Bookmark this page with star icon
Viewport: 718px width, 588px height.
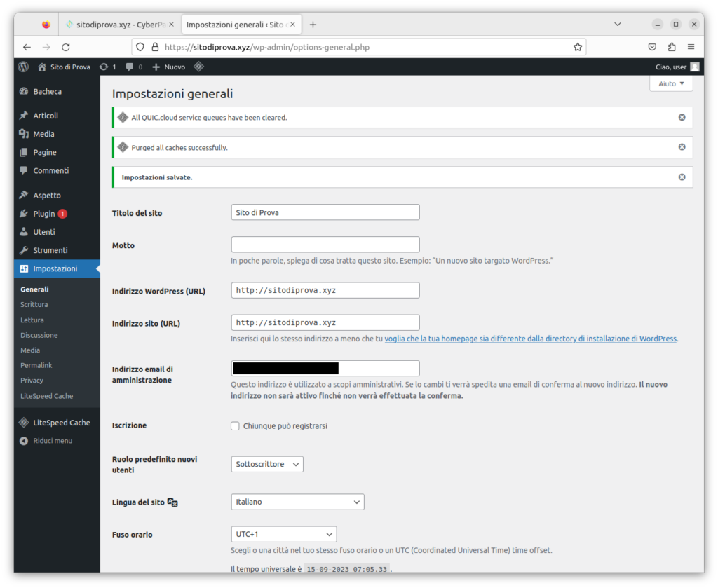[578, 47]
